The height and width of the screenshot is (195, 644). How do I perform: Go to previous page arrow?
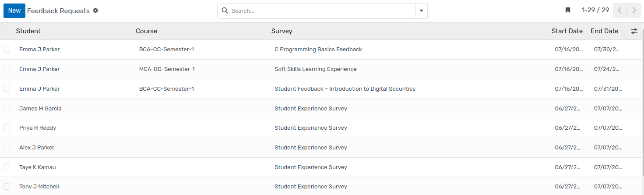click(620, 10)
